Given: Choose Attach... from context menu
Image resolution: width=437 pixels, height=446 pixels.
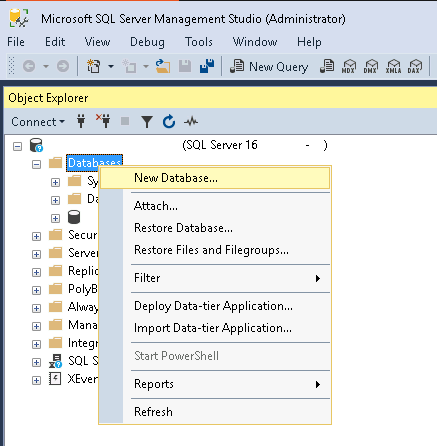Looking at the screenshot, I should (x=215, y=206).
